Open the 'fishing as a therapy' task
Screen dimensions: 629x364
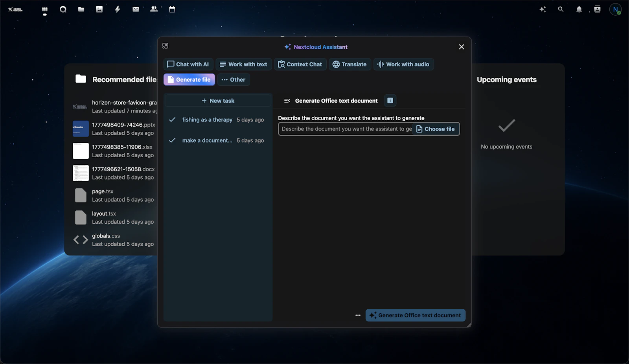[x=218, y=120]
